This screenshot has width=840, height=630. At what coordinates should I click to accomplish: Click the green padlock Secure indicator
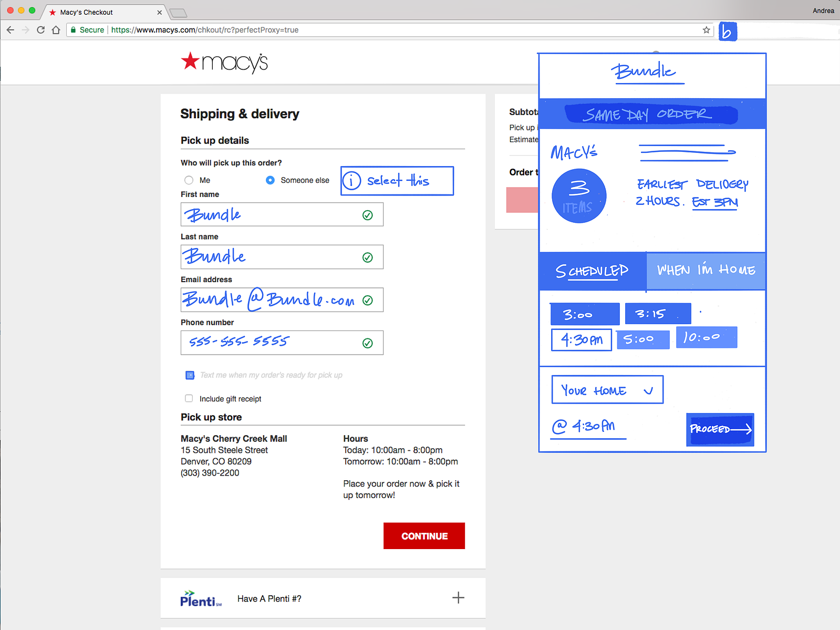pyautogui.click(x=88, y=30)
